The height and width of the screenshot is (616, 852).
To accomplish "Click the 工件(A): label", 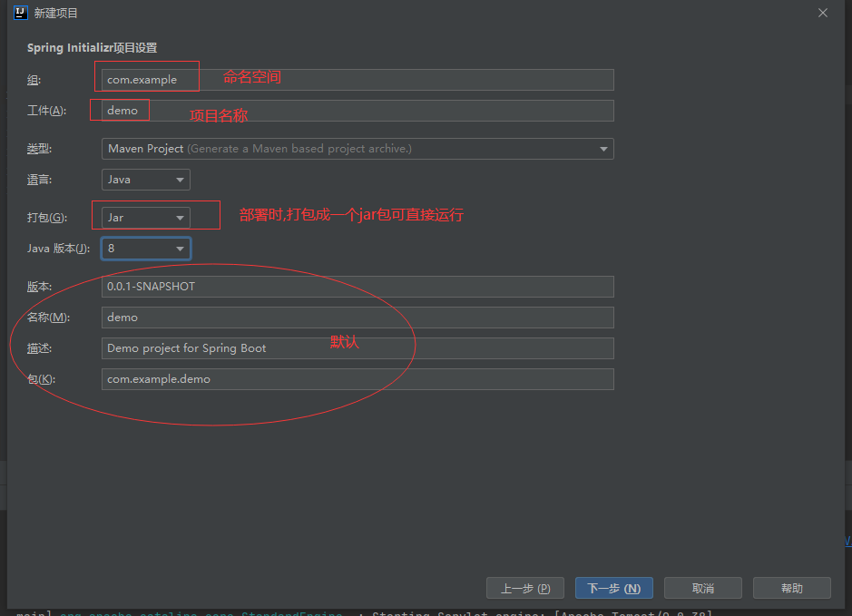I will 47,111.
